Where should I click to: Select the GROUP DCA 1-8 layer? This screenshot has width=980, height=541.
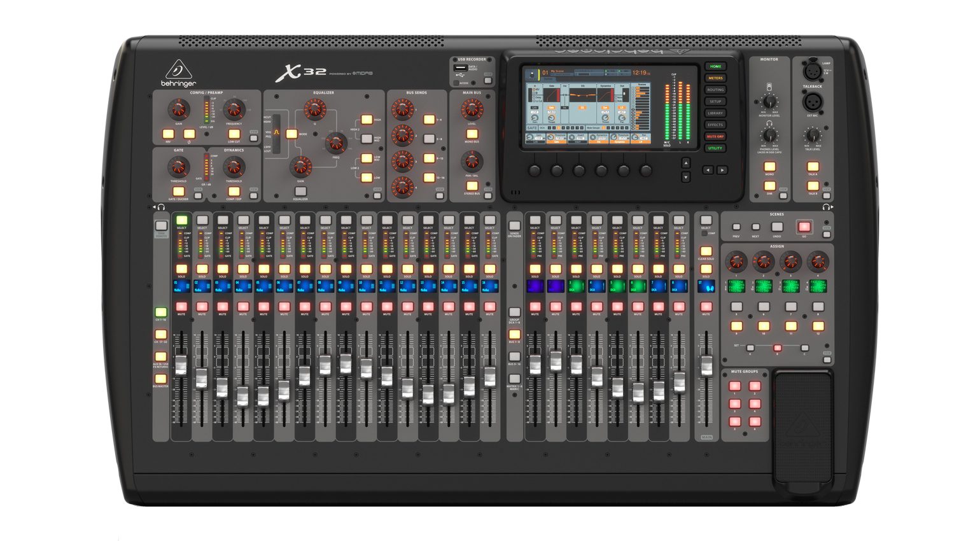point(514,313)
